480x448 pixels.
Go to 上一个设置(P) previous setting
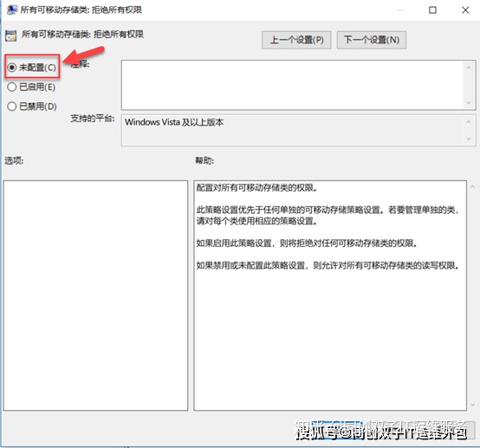(x=296, y=40)
